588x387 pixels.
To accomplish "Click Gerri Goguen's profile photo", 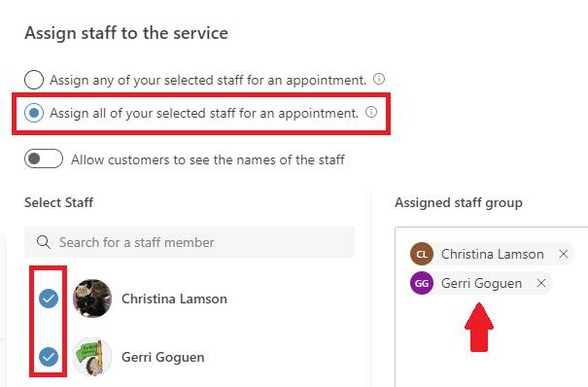I will click(x=92, y=357).
